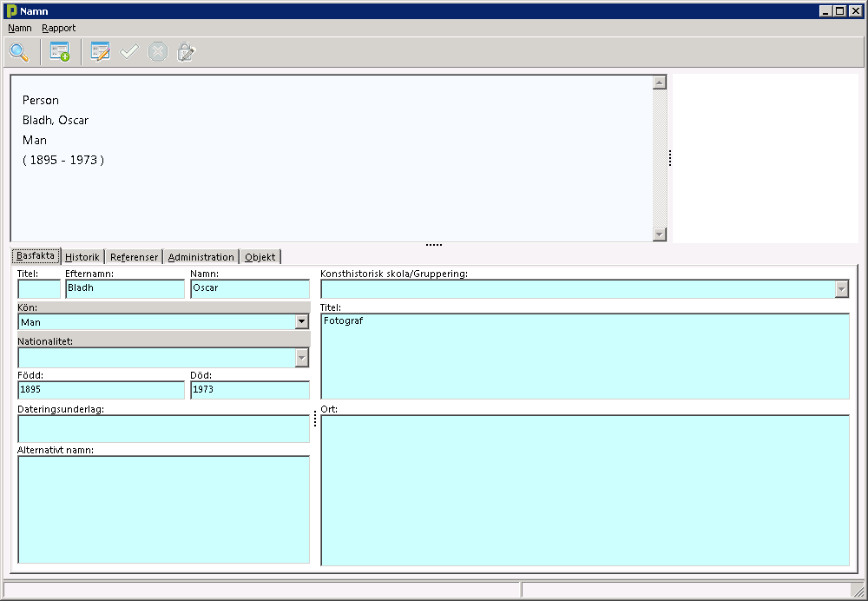868x601 pixels.
Task: Click the edit record pencil icon
Action: (x=100, y=52)
